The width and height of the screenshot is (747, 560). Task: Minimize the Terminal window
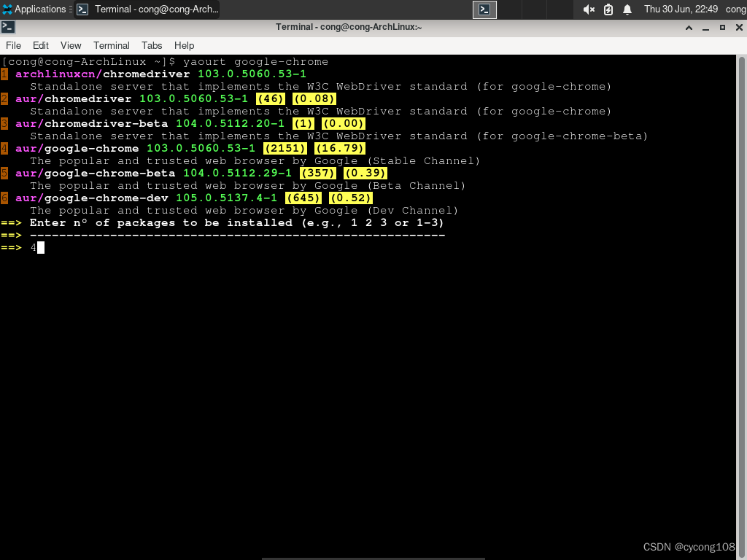pyautogui.click(x=705, y=28)
